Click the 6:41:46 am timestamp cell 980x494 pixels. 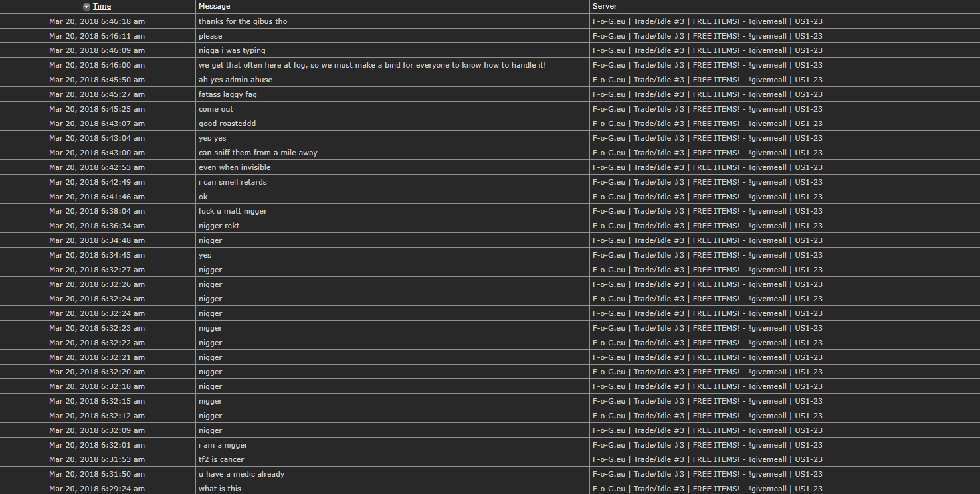coord(97,197)
